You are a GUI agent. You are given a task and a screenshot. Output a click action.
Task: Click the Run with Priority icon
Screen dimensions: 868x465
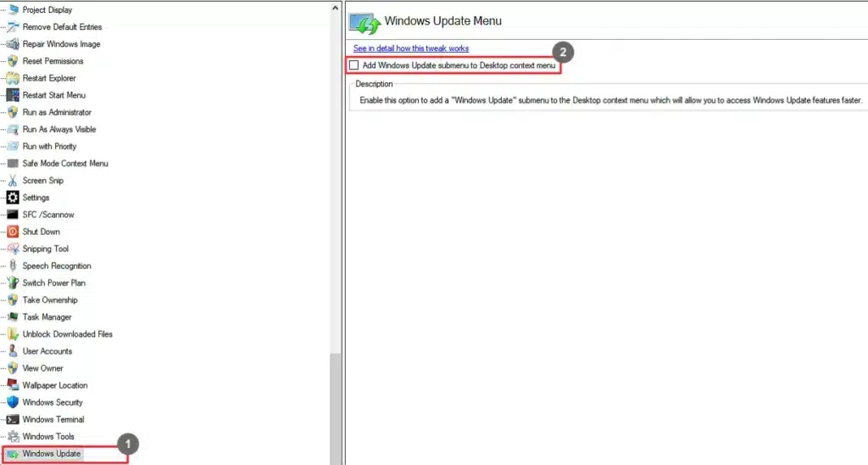(13, 146)
